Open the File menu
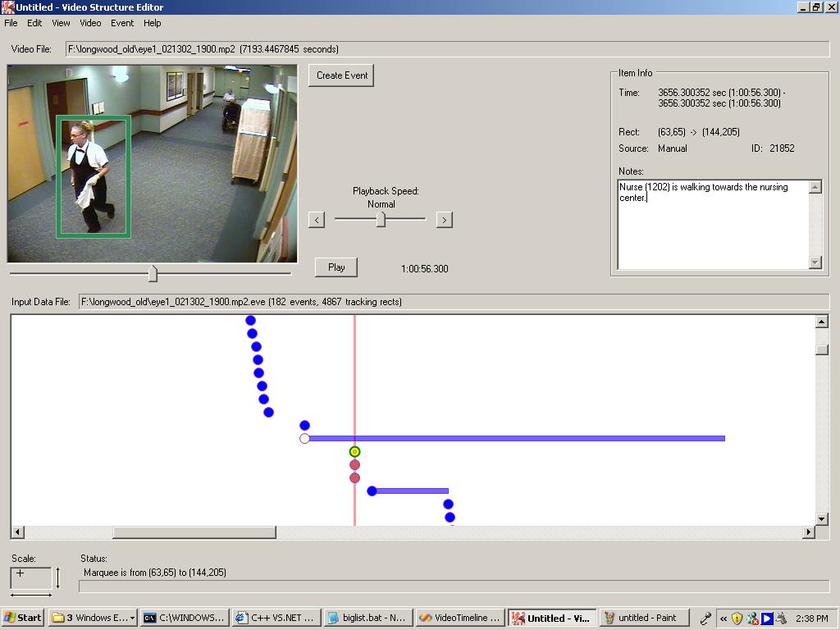Screen dimensions: 840x630 click(x=11, y=23)
